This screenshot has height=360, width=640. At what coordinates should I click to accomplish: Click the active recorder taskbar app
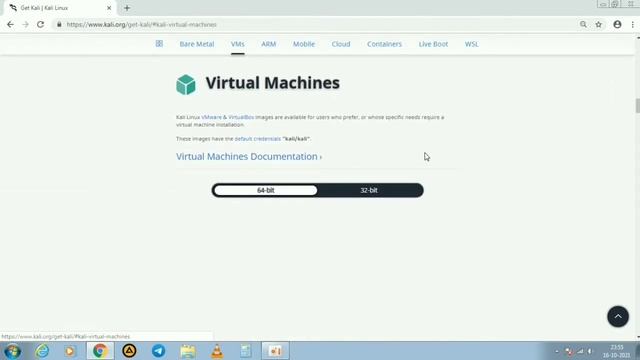point(276,351)
